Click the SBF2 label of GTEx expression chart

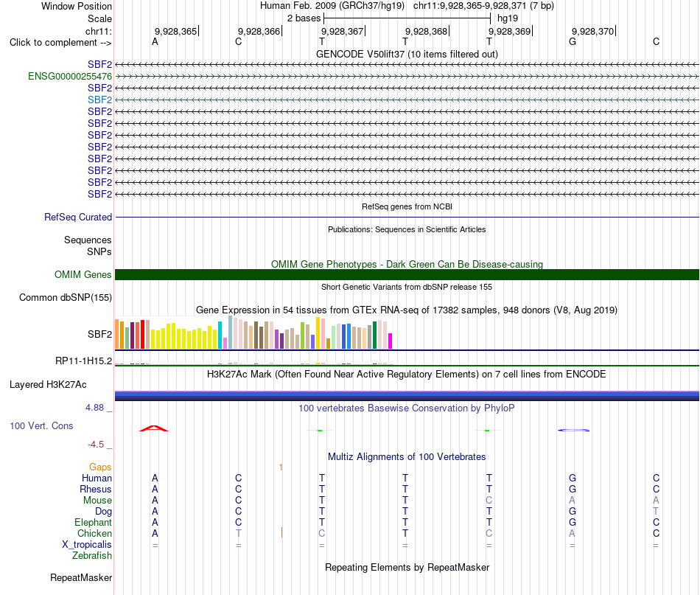(99, 334)
